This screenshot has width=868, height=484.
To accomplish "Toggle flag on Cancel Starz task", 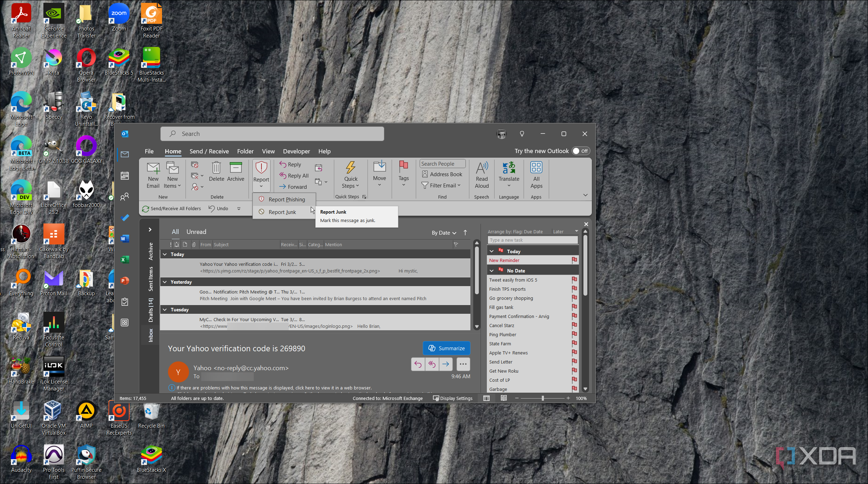I will point(574,325).
